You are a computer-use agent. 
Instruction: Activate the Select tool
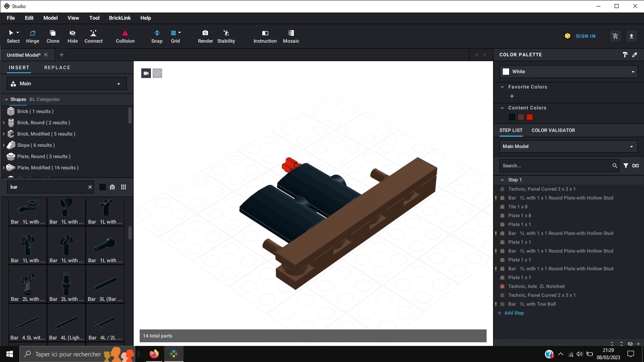[13, 36]
